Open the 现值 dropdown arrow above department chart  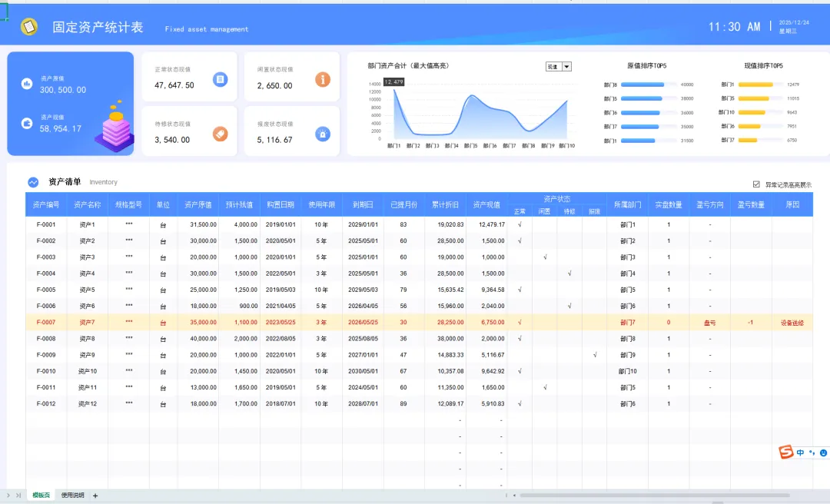point(567,67)
